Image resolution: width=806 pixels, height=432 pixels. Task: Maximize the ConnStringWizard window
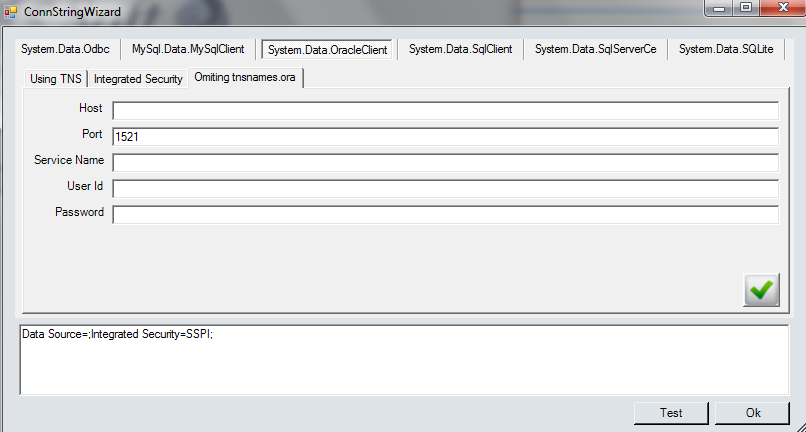(746, 8)
